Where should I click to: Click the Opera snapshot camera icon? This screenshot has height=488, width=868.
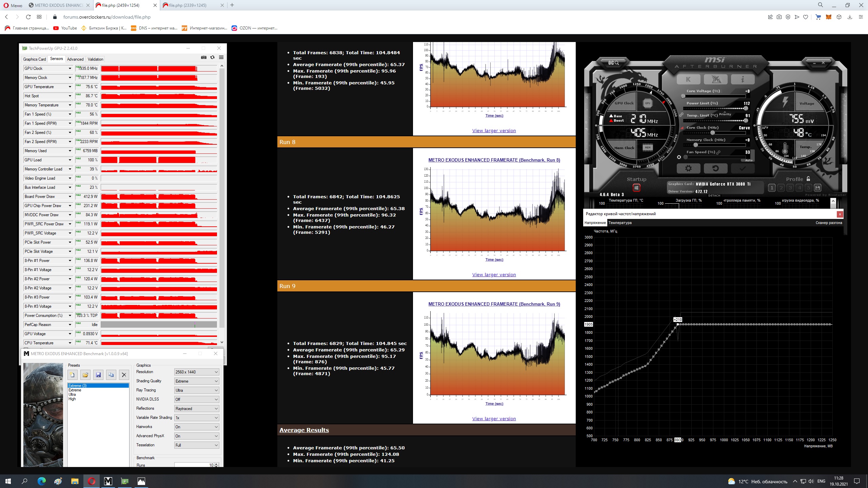tap(779, 17)
